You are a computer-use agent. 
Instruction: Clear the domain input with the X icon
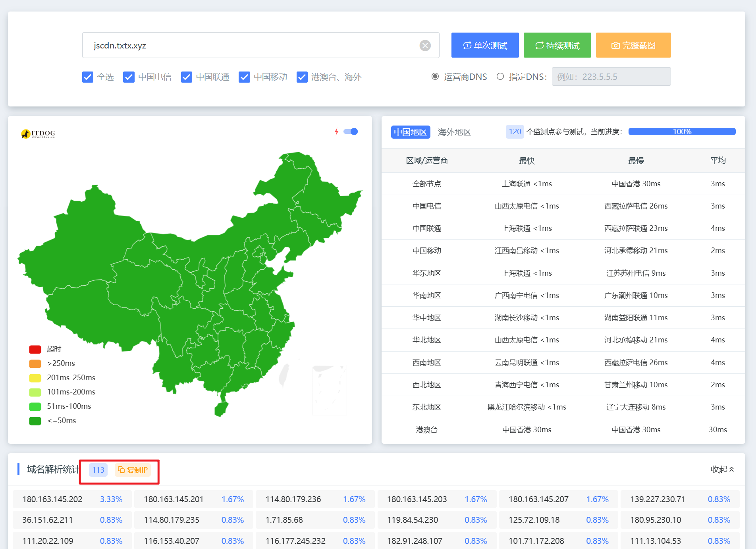click(x=425, y=46)
